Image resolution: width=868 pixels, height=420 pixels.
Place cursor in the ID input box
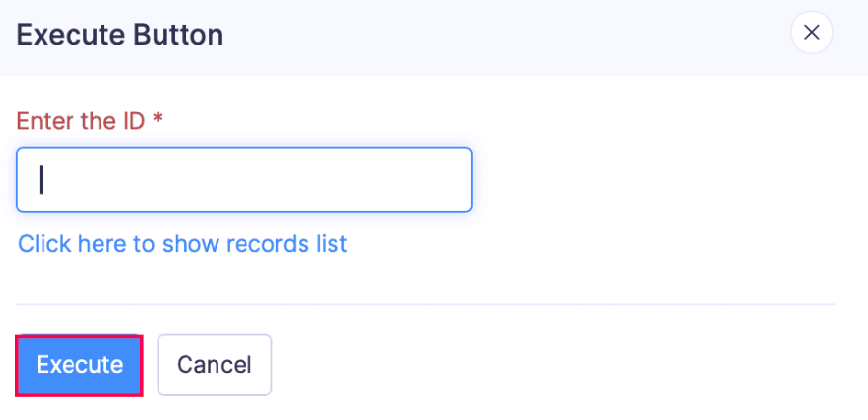[x=244, y=180]
